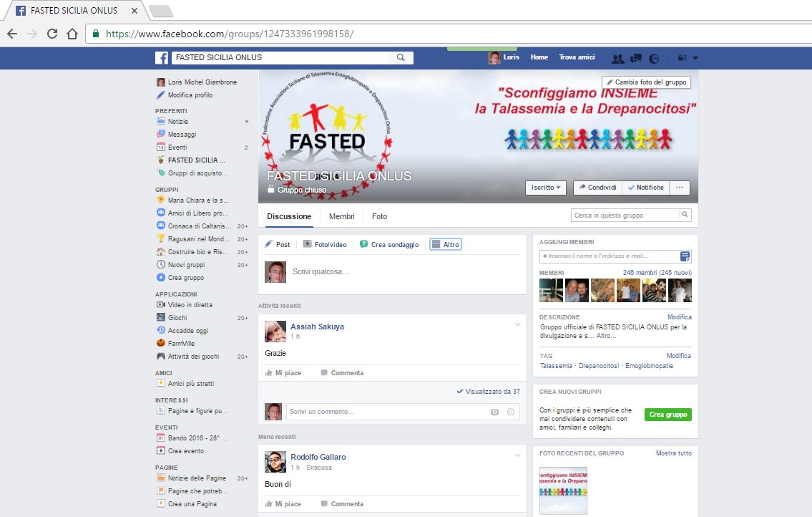The width and height of the screenshot is (812, 517).
Task: Open the Altro composer option
Action: [446, 244]
